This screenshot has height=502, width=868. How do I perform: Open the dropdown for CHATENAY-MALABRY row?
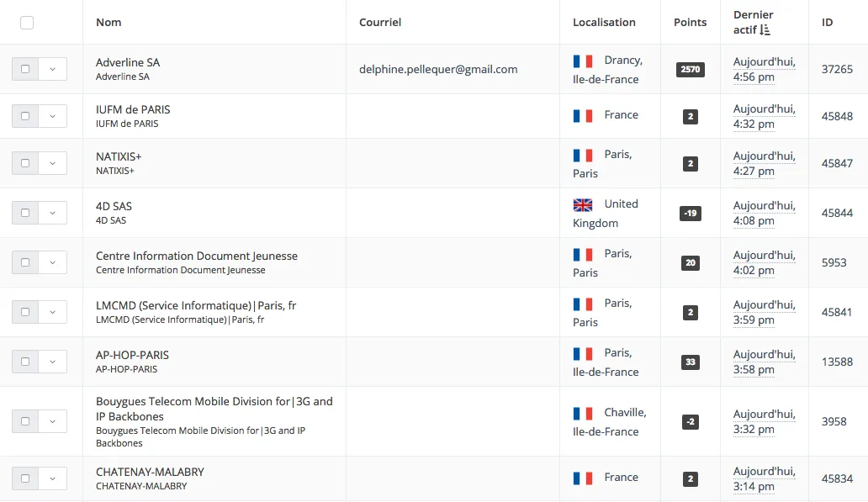click(53, 478)
